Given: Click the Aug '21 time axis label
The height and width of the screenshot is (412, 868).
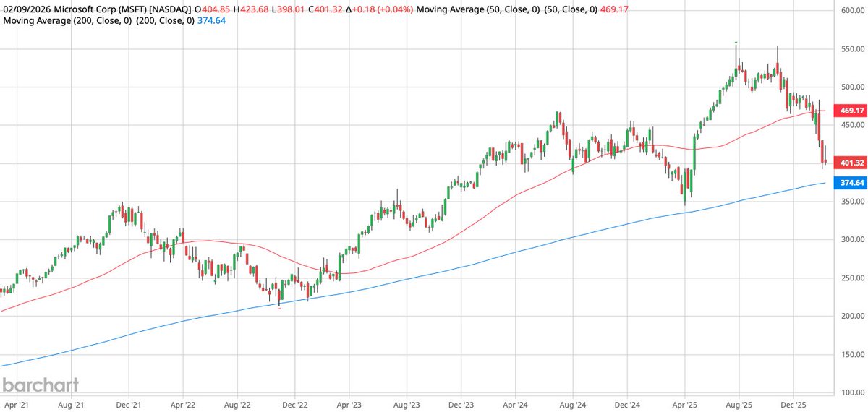Looking at the screenshot, I should (71, 405).
